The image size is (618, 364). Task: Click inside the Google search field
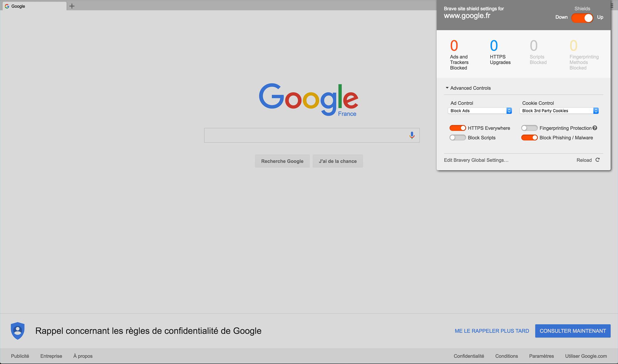tap(305, 135)
